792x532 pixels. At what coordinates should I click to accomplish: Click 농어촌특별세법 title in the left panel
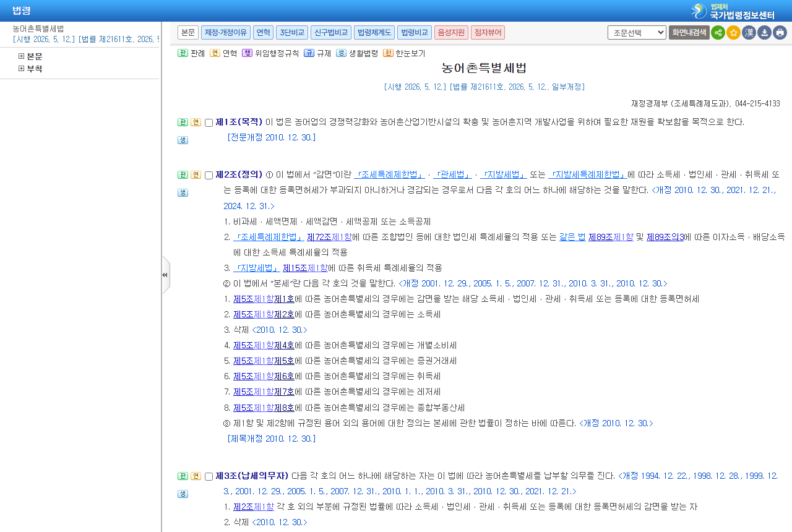point(38,28)
